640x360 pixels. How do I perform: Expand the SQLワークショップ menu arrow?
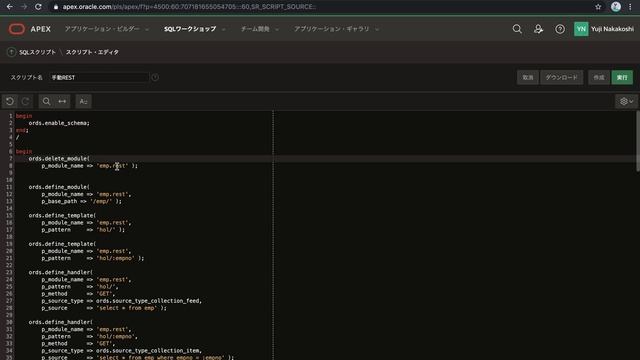click(223, 29)
